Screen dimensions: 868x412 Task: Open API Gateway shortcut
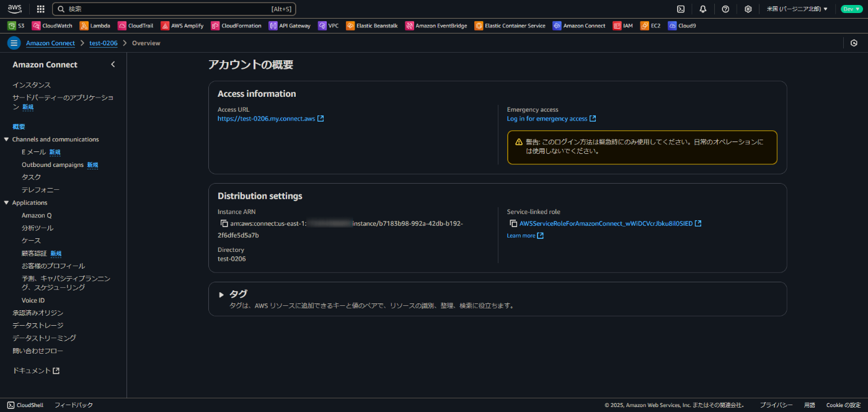coord(290,26)
